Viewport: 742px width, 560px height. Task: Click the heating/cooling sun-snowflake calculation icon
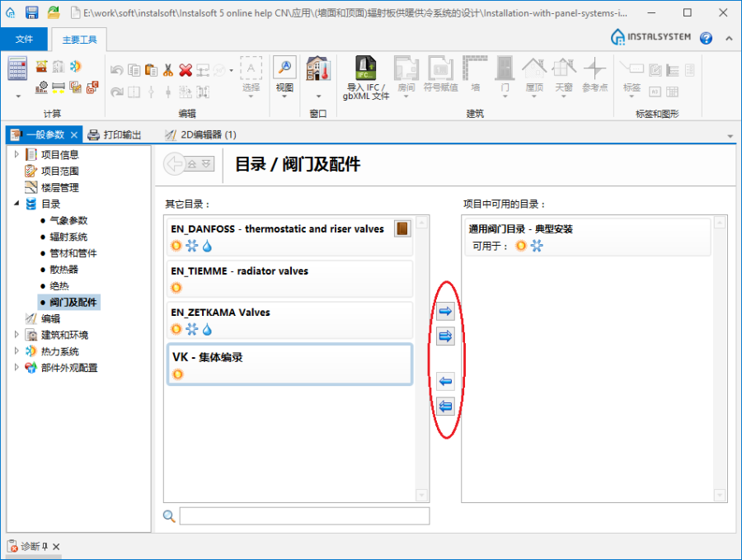click(x=75, y=67)
